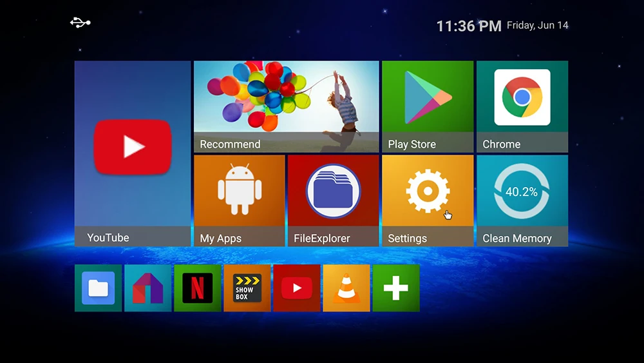The image size is (644, 363).
Task: Open the Mobdro shortcut icon
Action: (148, 288)
